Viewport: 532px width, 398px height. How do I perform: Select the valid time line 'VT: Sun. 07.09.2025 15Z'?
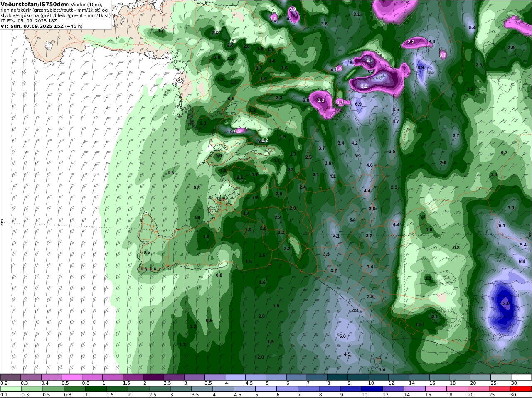[32, 26]
